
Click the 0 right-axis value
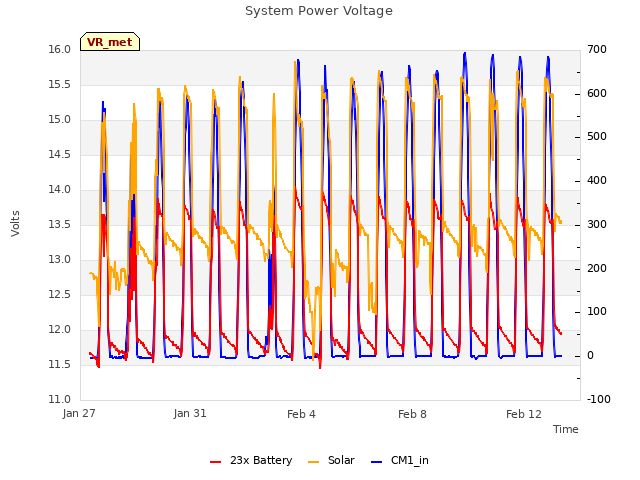point(590,356)
